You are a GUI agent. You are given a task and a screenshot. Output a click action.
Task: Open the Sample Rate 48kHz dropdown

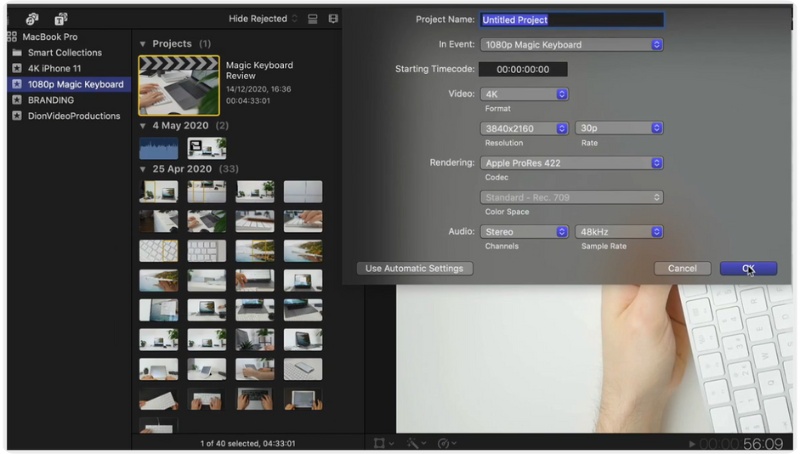point(619,232)
